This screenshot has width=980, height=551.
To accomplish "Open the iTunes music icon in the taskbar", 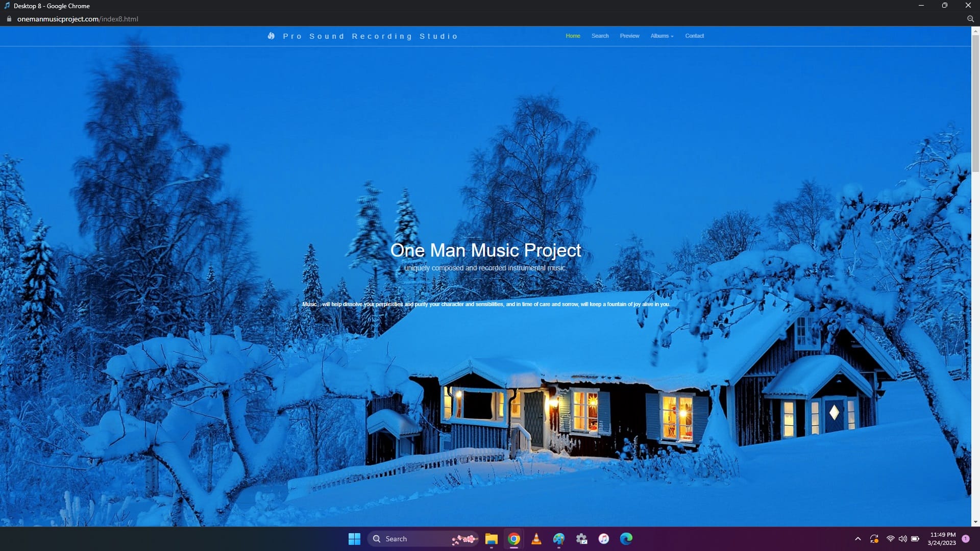I will (603, 539).
